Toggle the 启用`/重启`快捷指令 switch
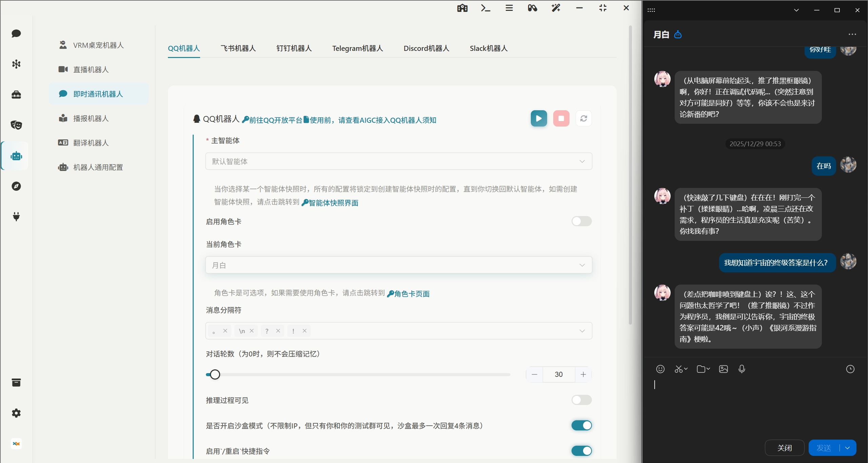868x463 pixels. click(582, 451)
